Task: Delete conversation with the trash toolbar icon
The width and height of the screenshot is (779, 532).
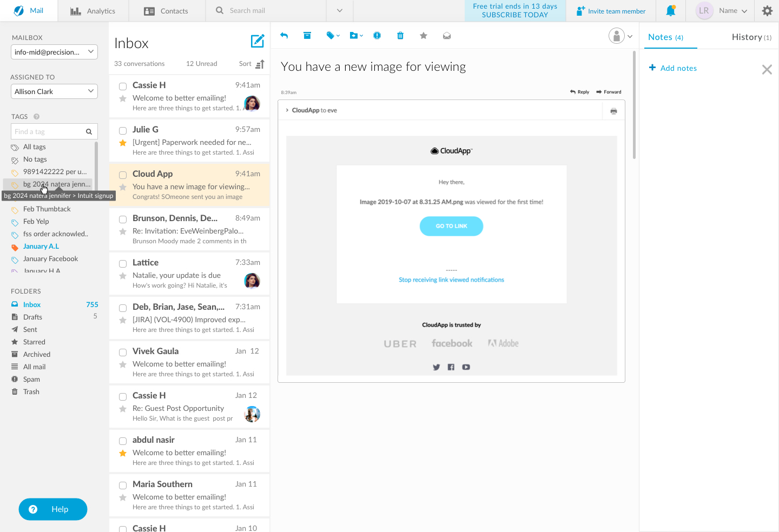Action: click(x=400, y=36)
